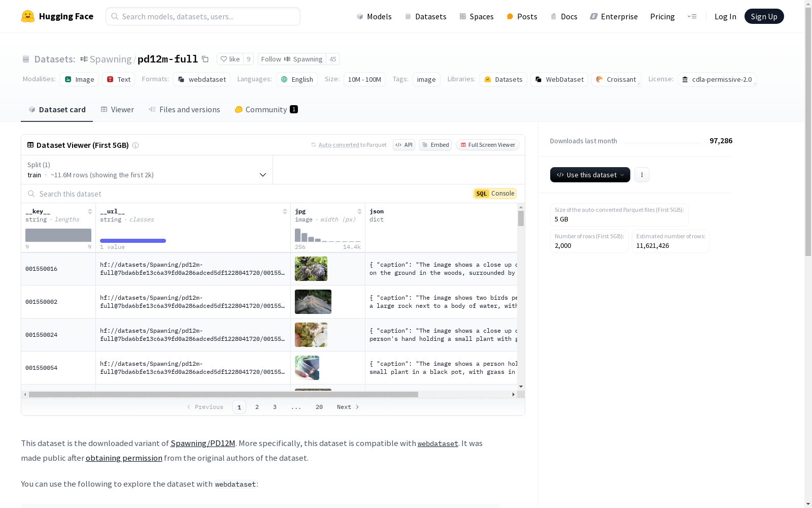Open the Spawning/PD12M link
This screenshot has height=508, width=812.
202,443
